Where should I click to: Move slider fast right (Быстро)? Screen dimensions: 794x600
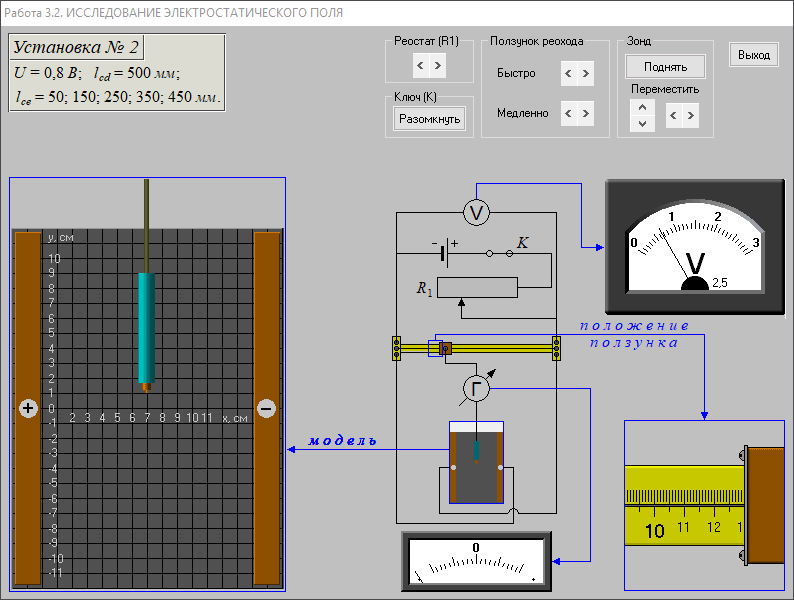pos(586,74)
